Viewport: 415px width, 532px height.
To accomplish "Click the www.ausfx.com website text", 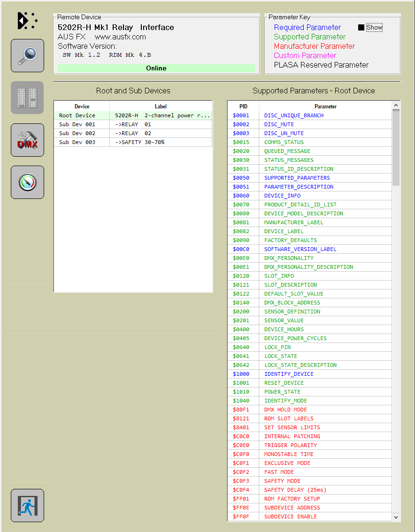I will 120,37.
